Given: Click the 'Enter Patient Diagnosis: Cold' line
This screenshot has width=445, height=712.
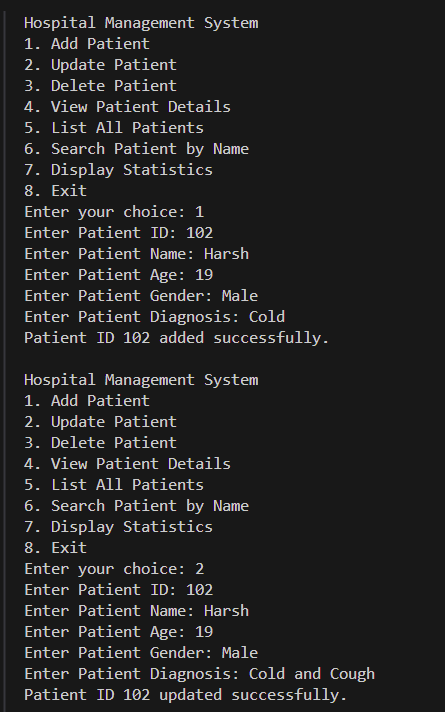Looking at the screenshot, I should coord(154,316).
